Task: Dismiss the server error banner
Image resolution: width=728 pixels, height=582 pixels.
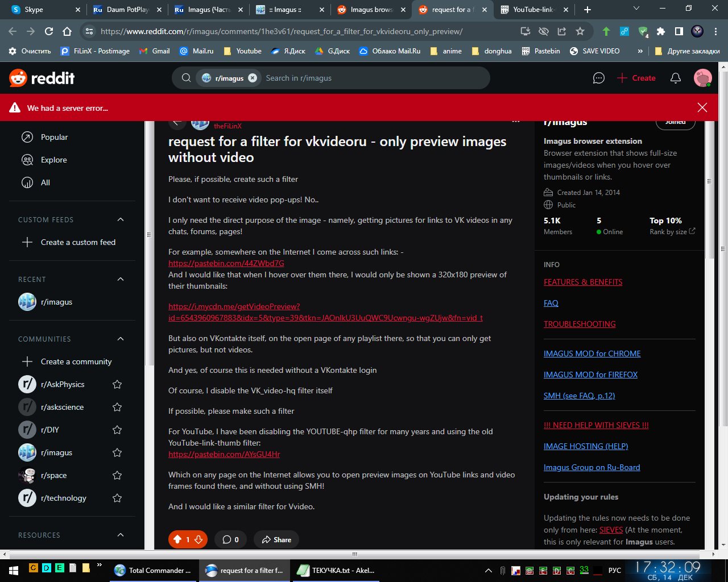Action: coord(702,107)
